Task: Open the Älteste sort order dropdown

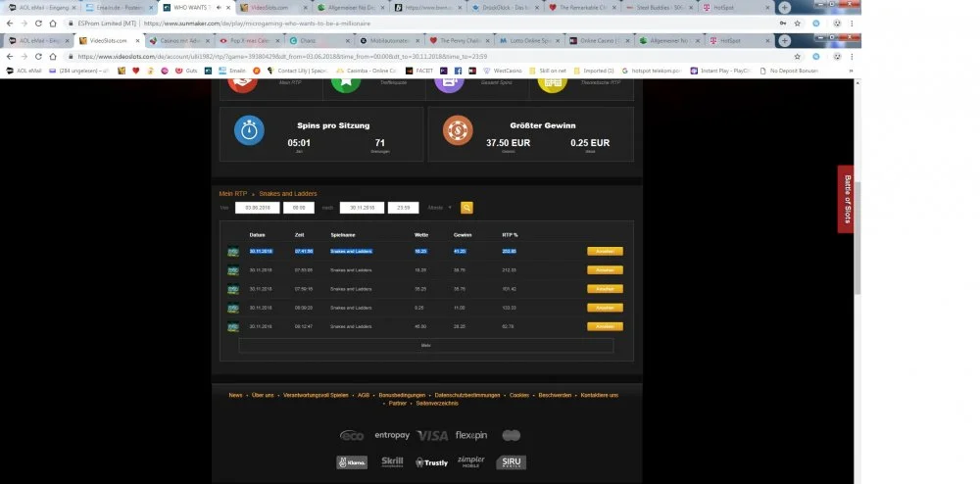Action: (440, 208)
